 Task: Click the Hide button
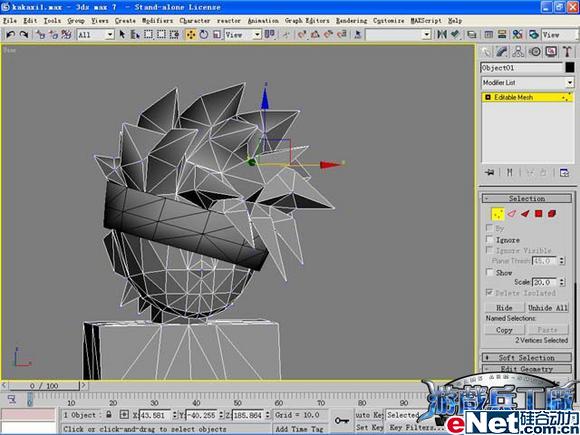point(505,308)
